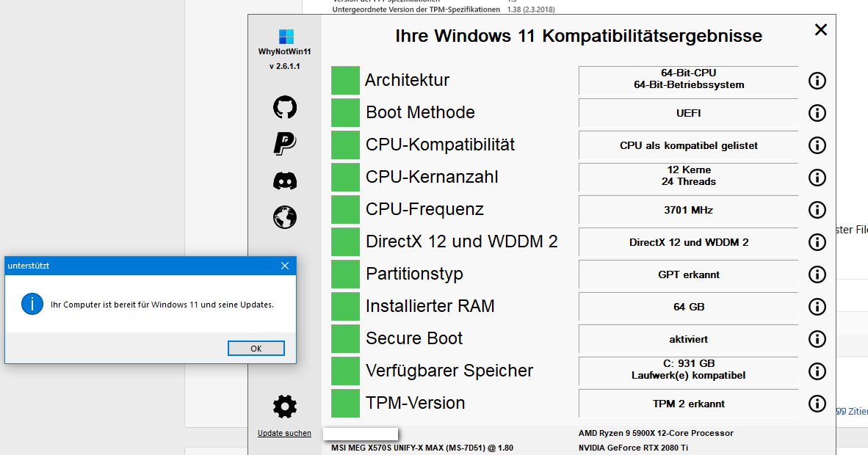This screenshot has height=455, width=868.
Task: Click the 'Zitieren' link in background page
Action: tap(853, 411)
